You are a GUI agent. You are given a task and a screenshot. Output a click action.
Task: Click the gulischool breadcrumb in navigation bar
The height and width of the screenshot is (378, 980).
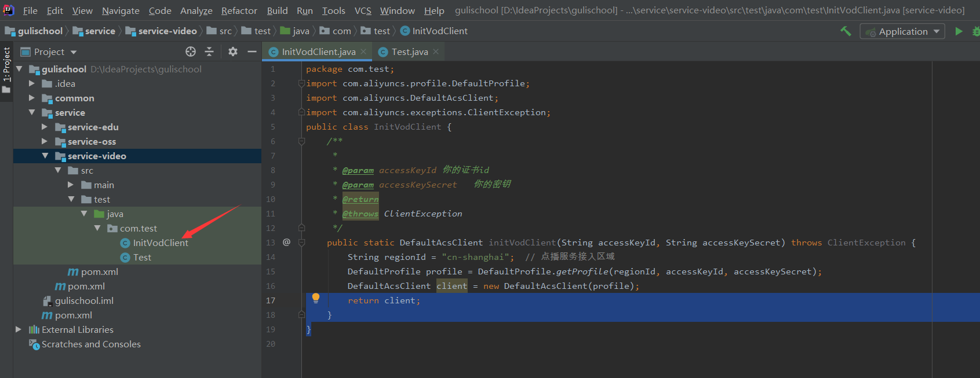34,31
